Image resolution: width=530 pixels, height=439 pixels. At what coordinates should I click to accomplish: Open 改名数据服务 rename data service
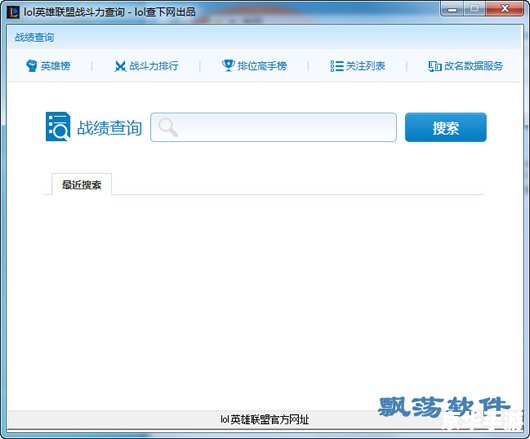[x=474, y=66]
